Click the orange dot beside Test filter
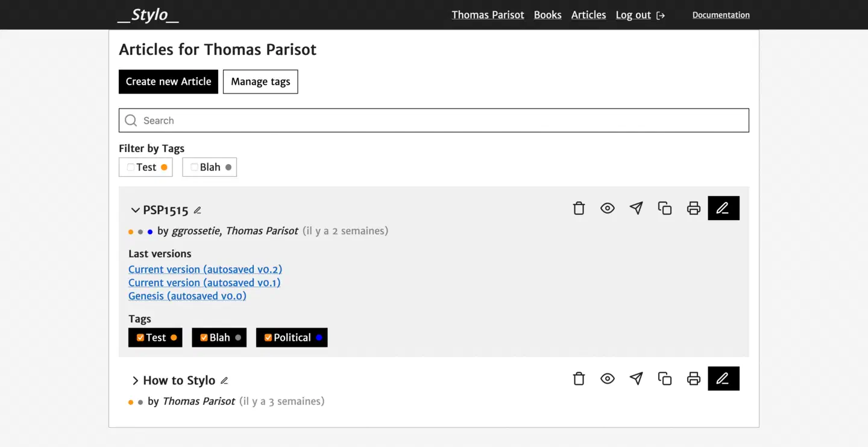Image resolution: width=868 pixels, height=447 pixels. 164,167
